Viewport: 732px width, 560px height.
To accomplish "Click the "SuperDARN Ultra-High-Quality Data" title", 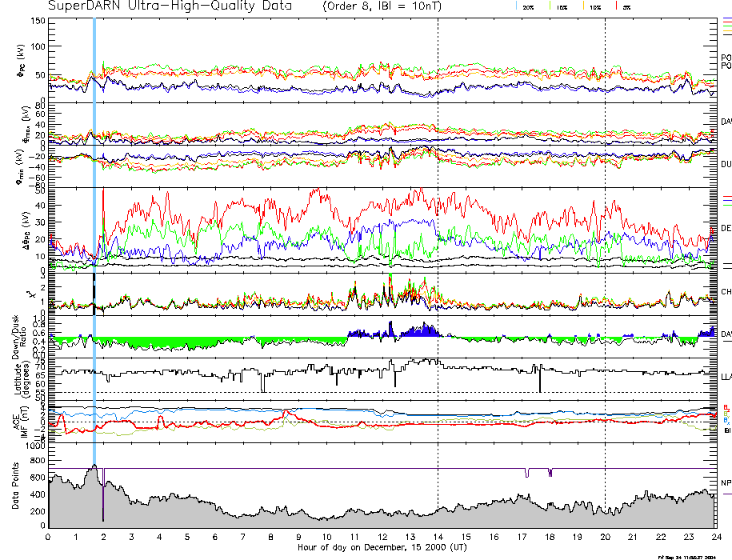I will 170,6.
